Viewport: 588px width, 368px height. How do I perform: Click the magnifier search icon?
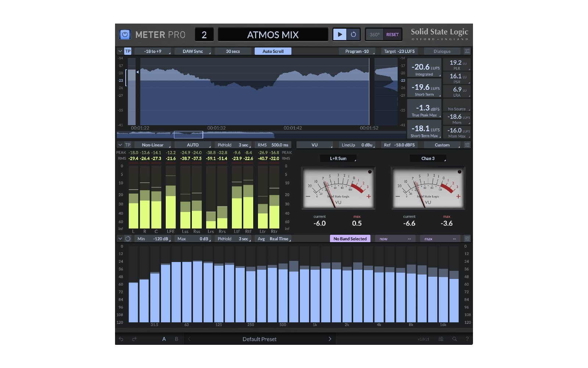point(454,339)
